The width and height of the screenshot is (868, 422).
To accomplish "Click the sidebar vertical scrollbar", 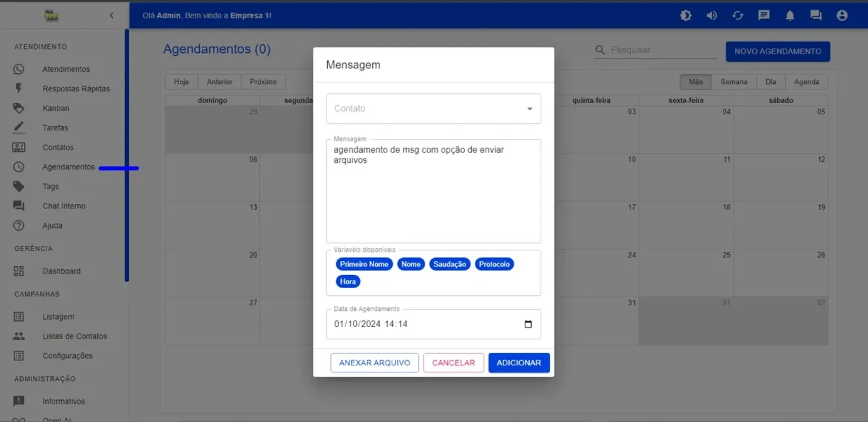I will pyautogui.click(x=127, y=156).
